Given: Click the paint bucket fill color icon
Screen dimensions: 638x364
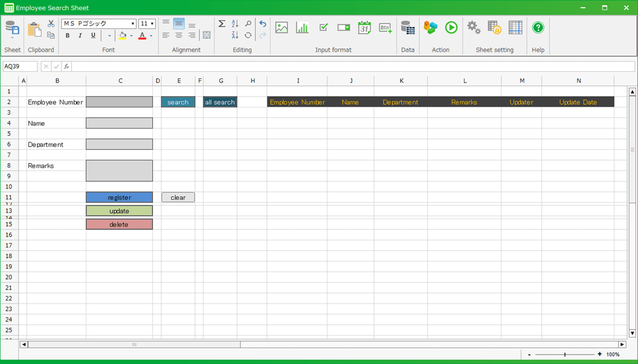Looking at the screenshot, I should (123, 36).
